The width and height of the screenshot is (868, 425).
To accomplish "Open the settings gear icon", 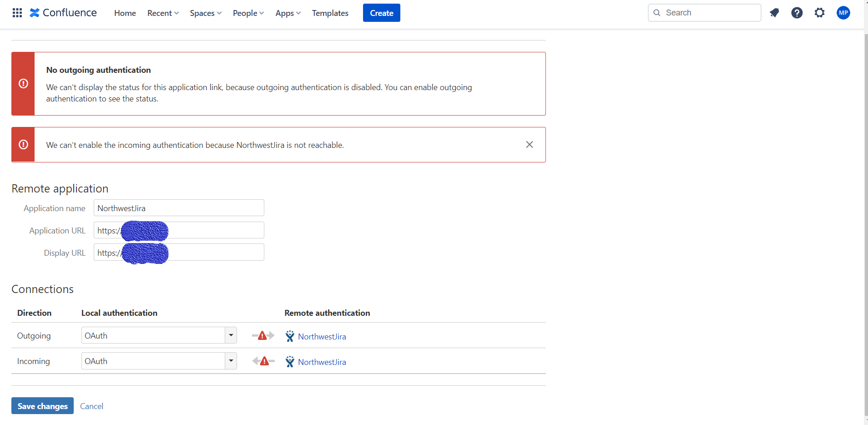I will [820, 13].
